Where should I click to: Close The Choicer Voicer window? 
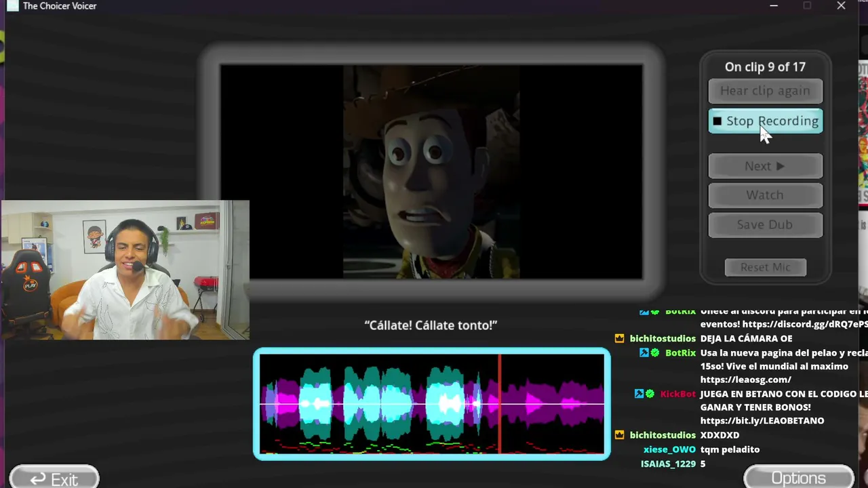(841, 5)
